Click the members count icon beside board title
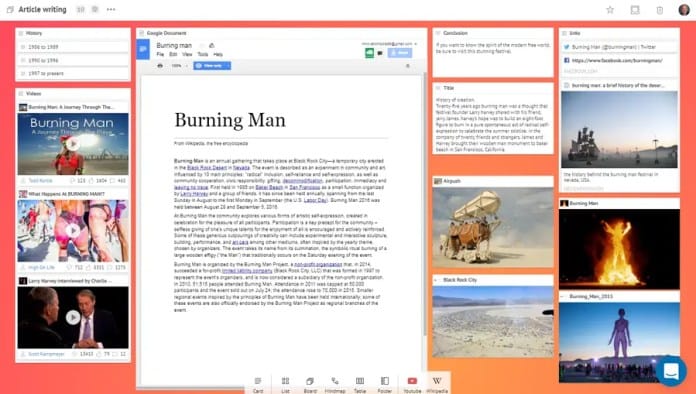Viewport: 696px width, 394px height. [x=80, y=9]
